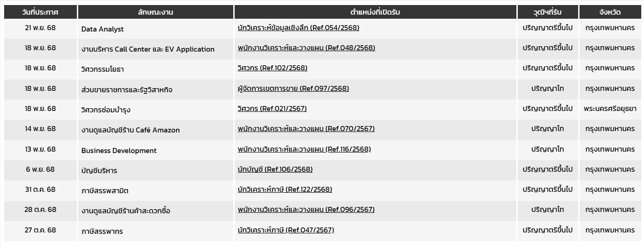Viewport: 644px width, 248px height.
Task: Click the วันที่ประกาศ column header
Action: (x=40, y=12)
